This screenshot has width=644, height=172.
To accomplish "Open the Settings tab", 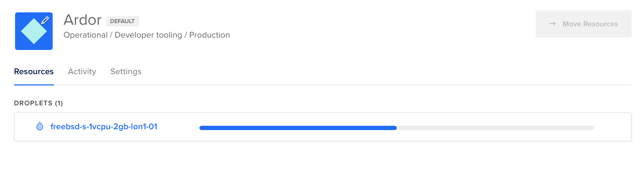I will [126, 71].
